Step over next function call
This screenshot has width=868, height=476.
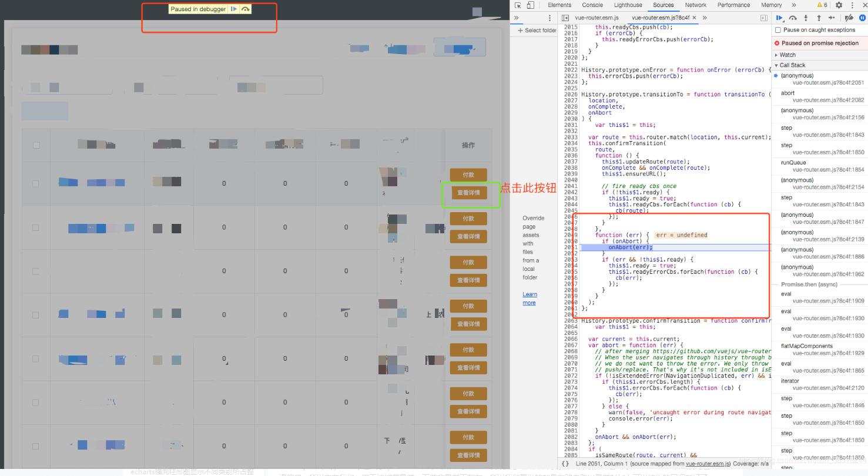[793, 18]
